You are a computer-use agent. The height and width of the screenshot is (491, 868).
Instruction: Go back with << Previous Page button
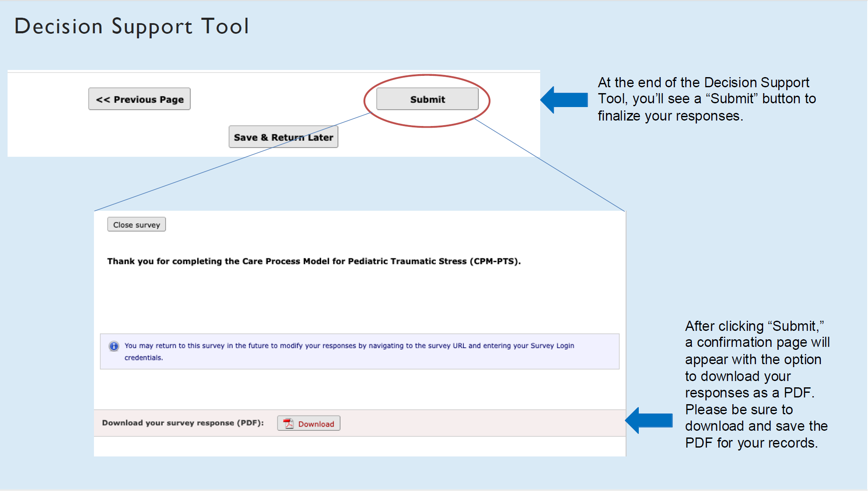point(139,99)
